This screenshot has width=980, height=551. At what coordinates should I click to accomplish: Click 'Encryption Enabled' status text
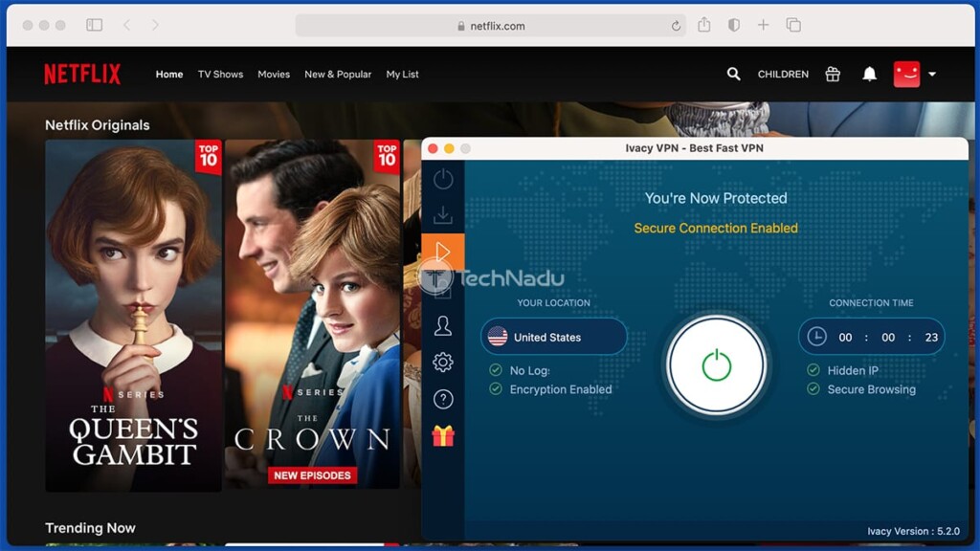click(x=561, y=389)
